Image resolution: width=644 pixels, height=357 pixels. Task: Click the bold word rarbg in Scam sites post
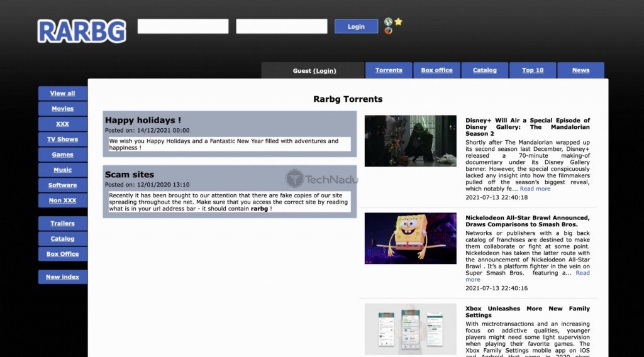(x=259, y=209)
